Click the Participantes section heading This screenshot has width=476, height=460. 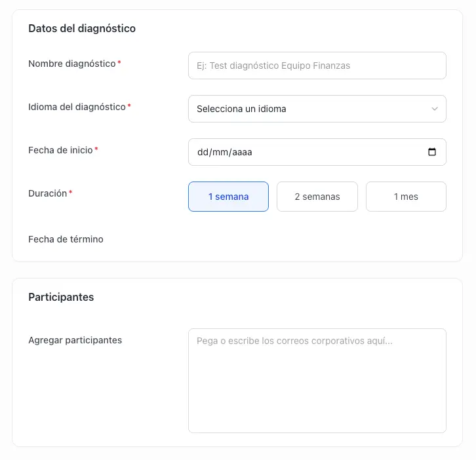(61, 297)
